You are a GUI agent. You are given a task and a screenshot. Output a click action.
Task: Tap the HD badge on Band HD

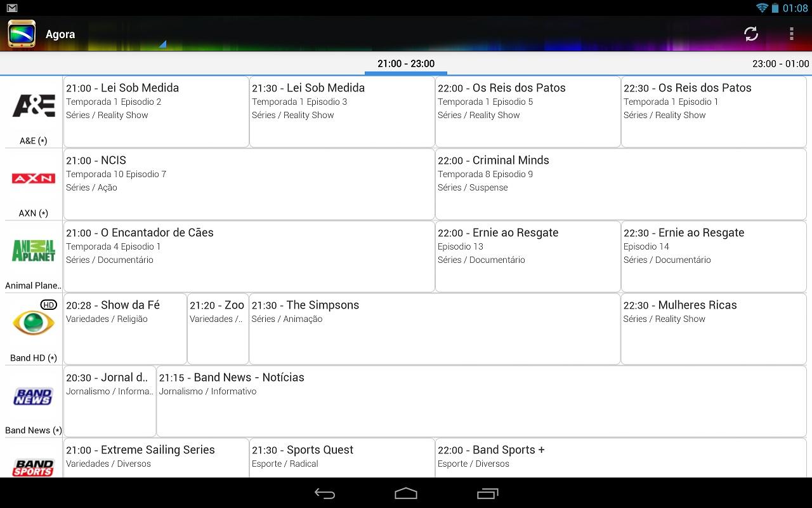pyautogui.click(x=49, y=305)
